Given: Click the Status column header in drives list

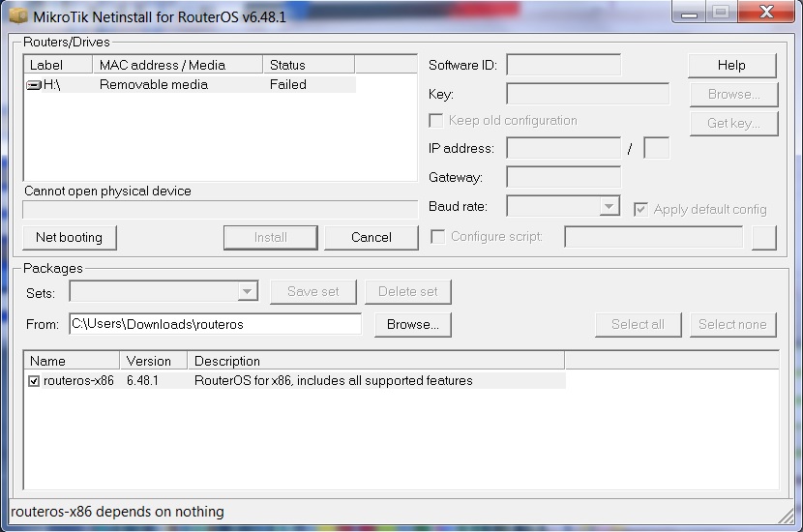Looking at the screenshot, I should 309,65.
